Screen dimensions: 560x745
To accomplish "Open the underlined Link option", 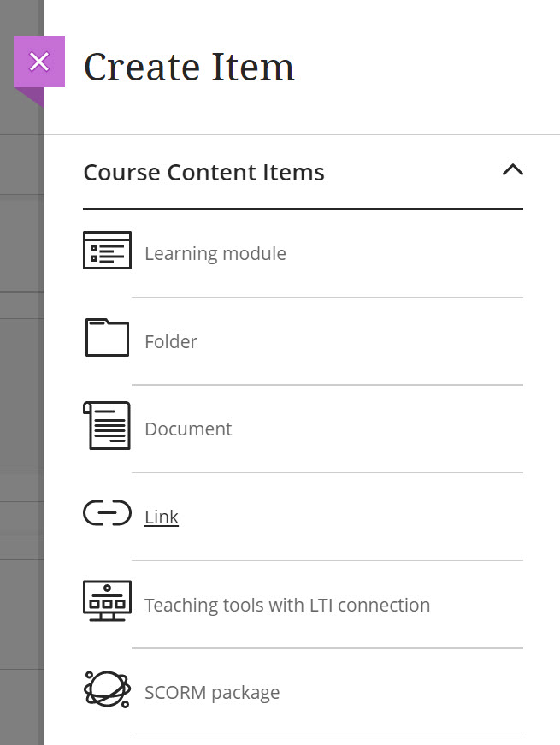I will [162, 517].
